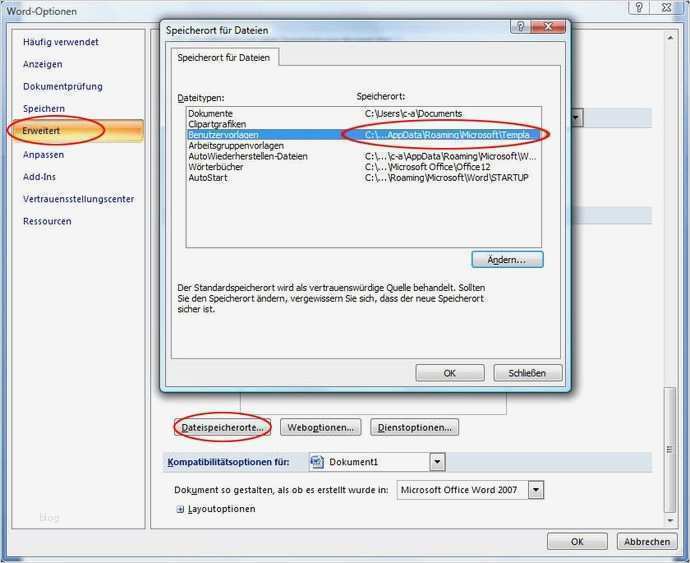Close the Speicherort für Dateien dialog
Image resolution: width=690 pixels, height=563 pixels.
pos(548,27)
